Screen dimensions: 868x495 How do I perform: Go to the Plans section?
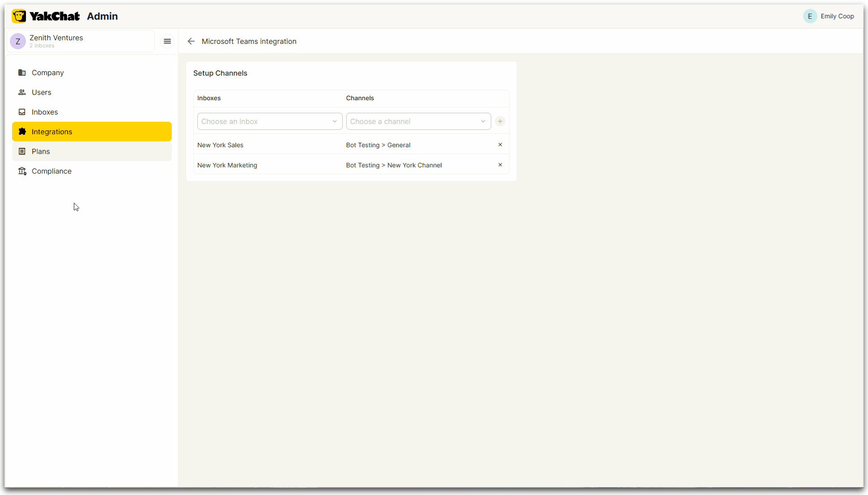point(41,151)
